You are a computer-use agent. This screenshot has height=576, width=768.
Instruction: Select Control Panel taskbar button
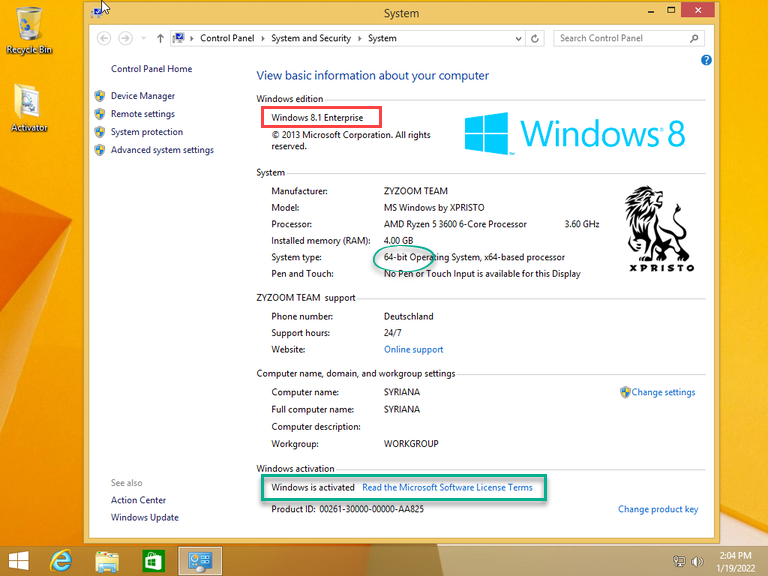[x=200, y=561]
